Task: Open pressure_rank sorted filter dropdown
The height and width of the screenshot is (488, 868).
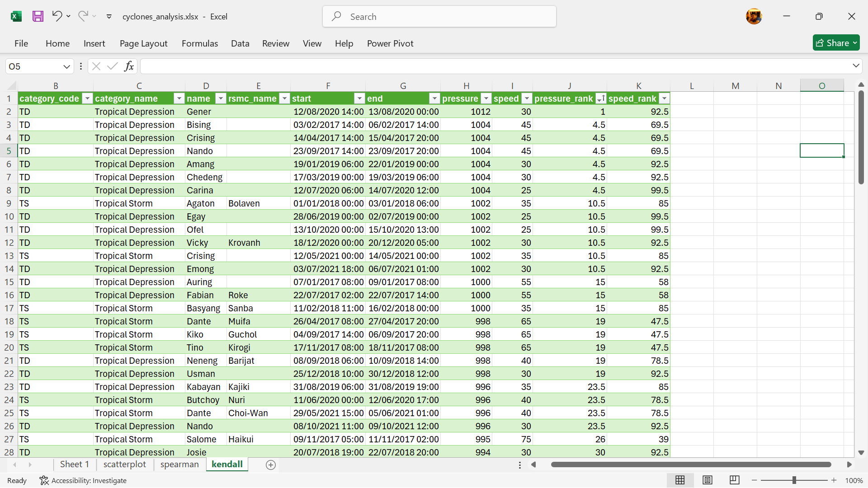Action: click(x=601, y=99)
